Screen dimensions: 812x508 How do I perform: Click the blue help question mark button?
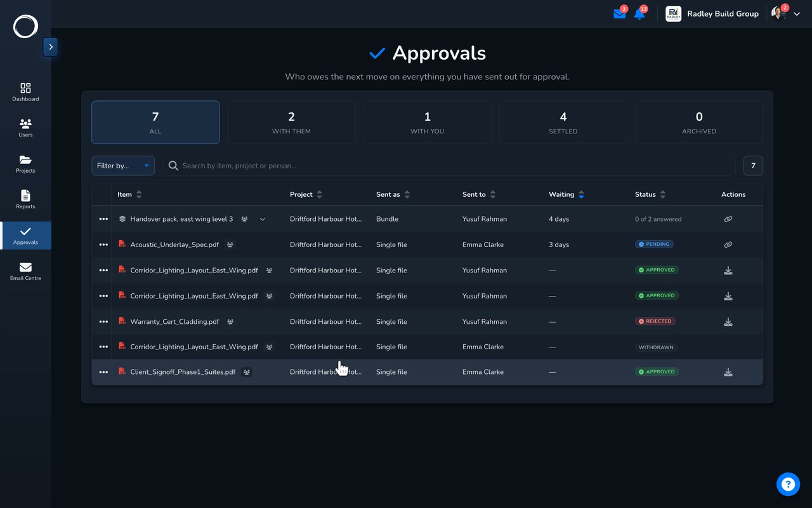click(788, 485)
